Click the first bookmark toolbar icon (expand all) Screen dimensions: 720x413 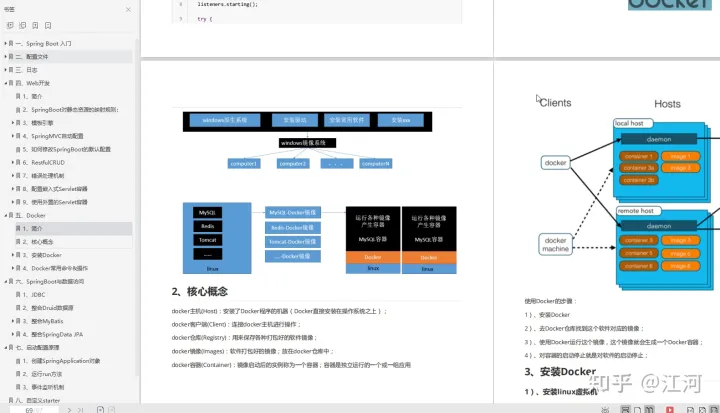pos(10,25)
